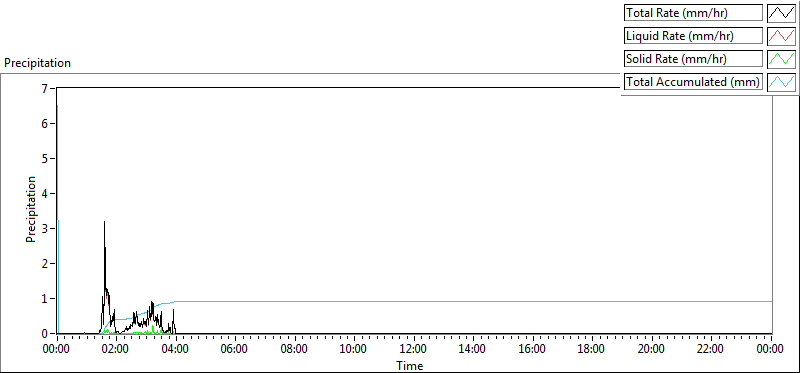Viewport: 800px width, 373px height.
Task: Click the highest black peak of Total Rate
Action: (x=104, y=222)
